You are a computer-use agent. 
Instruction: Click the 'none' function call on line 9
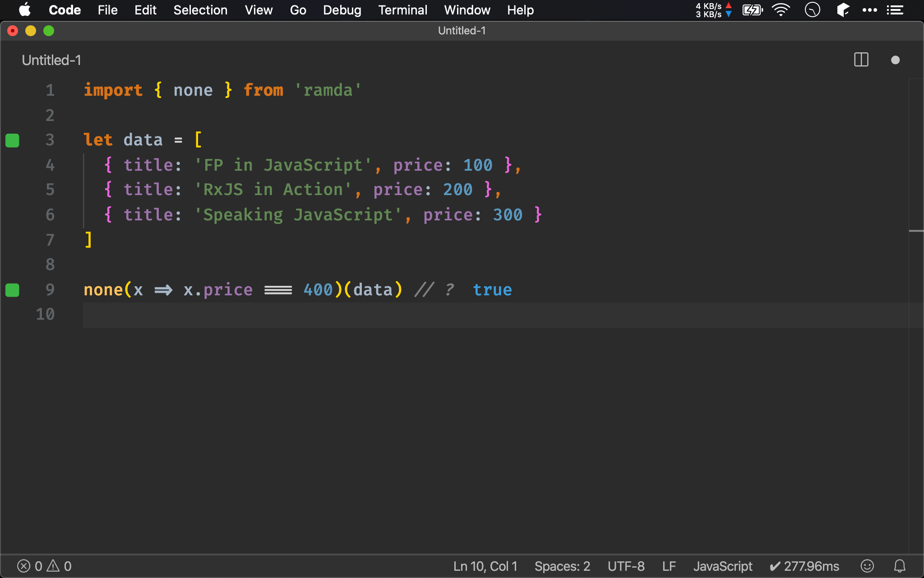(x=103, y=290)
